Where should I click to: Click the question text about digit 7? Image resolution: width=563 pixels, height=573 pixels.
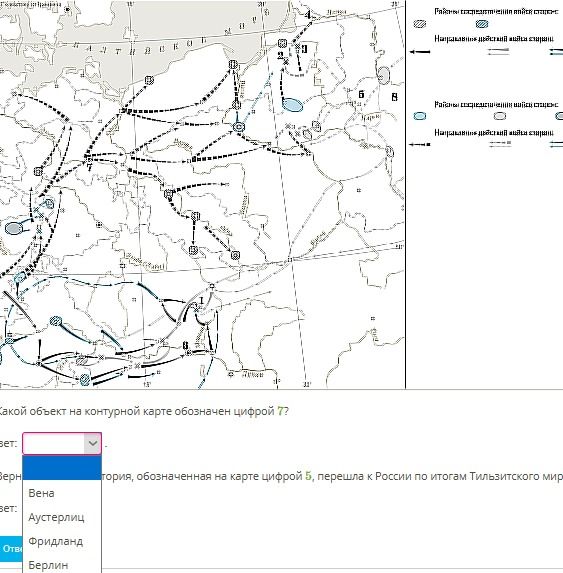(143, 411)
